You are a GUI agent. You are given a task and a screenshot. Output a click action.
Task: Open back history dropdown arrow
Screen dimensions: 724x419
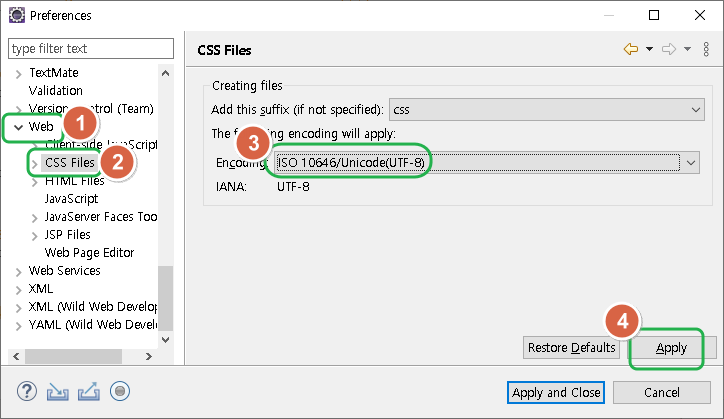pos(649,49)
